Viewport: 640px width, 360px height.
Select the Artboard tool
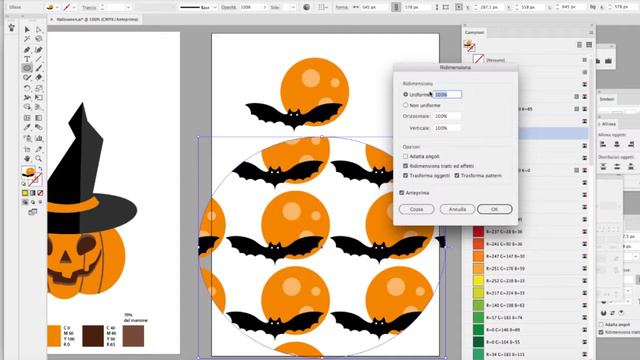[x=27, y=149]
